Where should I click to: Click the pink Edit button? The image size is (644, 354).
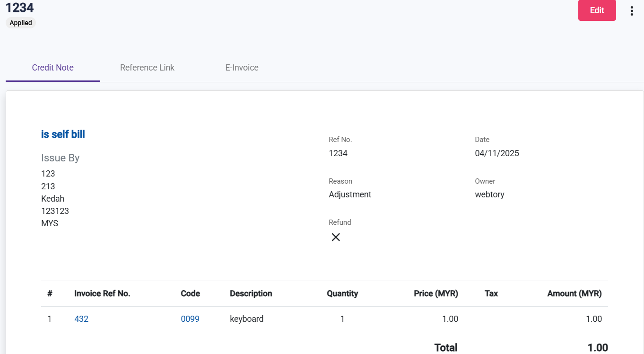597,10
